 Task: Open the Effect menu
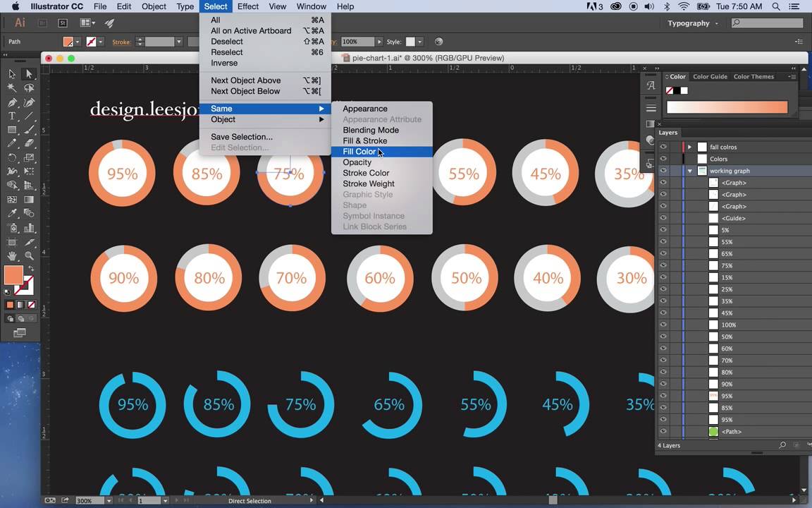coord(247,7)
